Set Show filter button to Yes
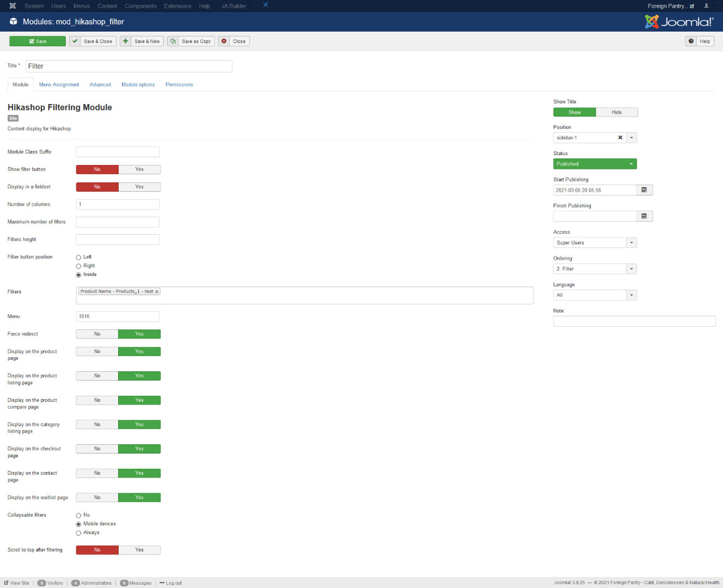Screen dimensions: 723x588 pyautogui.click(x=139, y=169)
